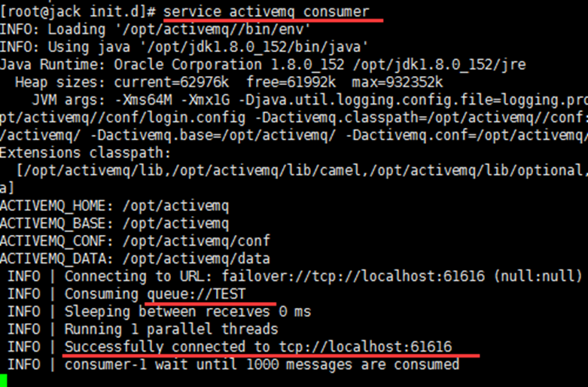Image resolution: width=588 pixels, height=387 pixels.
Task: Click the '[root@jack init.d]#' shell prompt
Action: [78, 12]
